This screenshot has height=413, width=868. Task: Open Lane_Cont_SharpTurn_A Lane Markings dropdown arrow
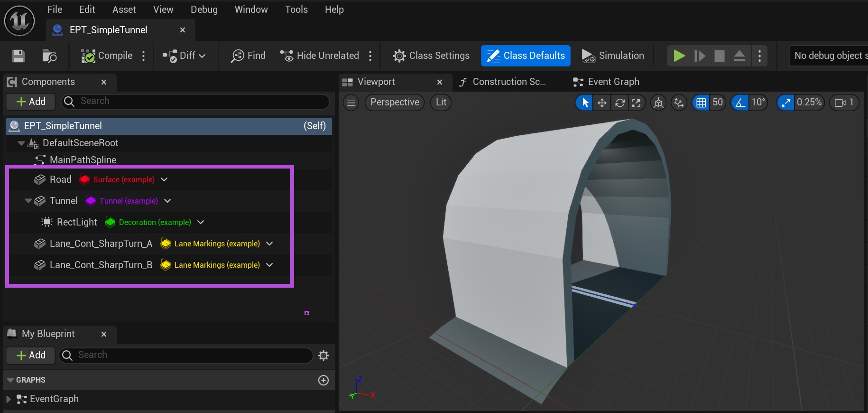pyautogui.click(x=269, y=244)
